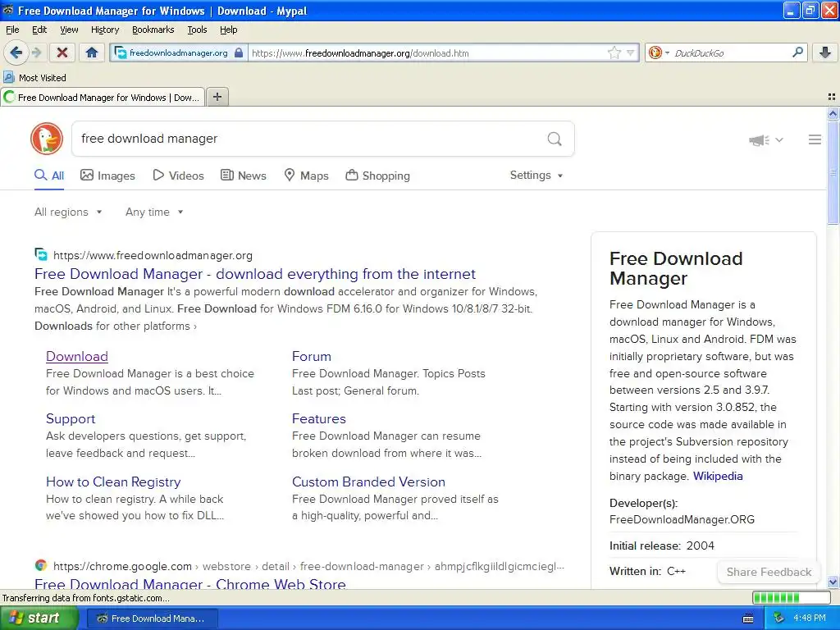Viewport: 840px width, 630px height.
Task: Click the scrollbar up arrow
Action: coord(833,113)
